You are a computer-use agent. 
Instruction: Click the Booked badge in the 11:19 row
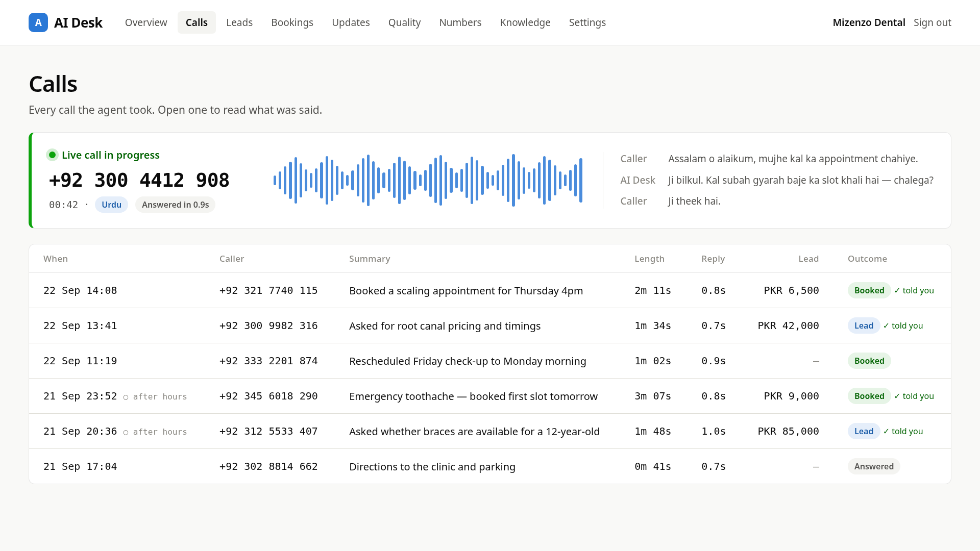(x=869, y=361)
